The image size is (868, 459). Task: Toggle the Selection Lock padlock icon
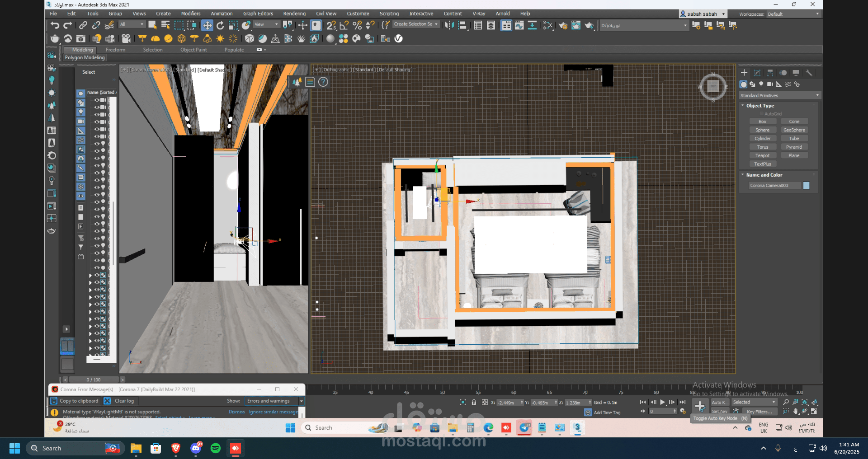click(x=474, y=402)
